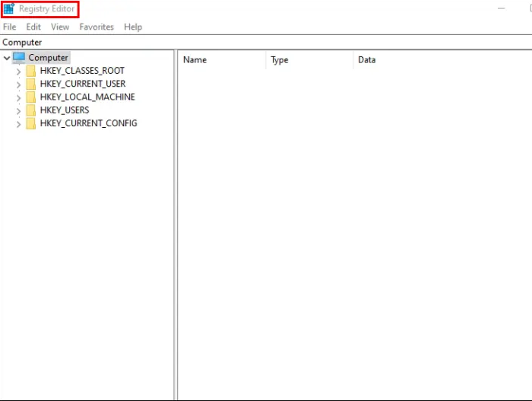Sort values by the Type column header
Image resolution: width=532 pixels, height=401 pixels.
[x=309, y=60]
